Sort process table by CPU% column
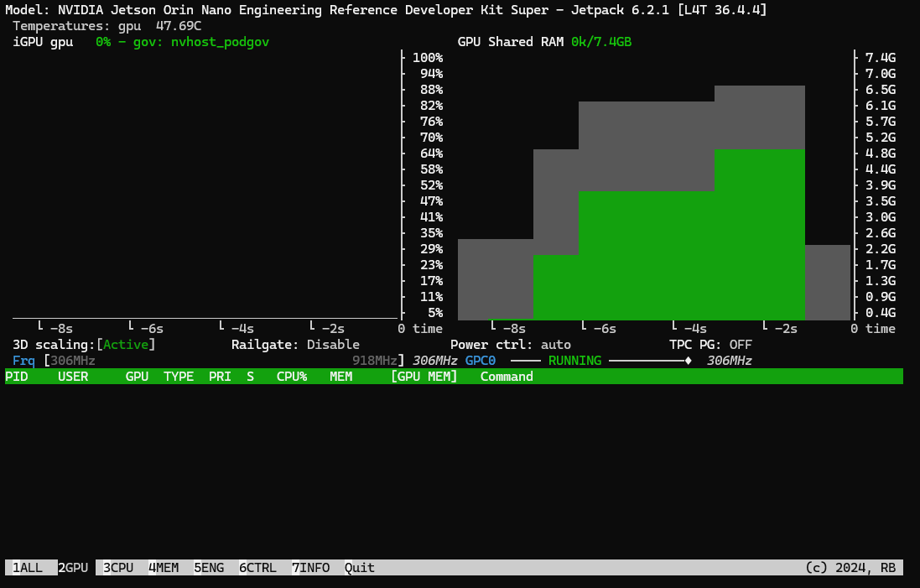920x588 pixels. [292, 377]
